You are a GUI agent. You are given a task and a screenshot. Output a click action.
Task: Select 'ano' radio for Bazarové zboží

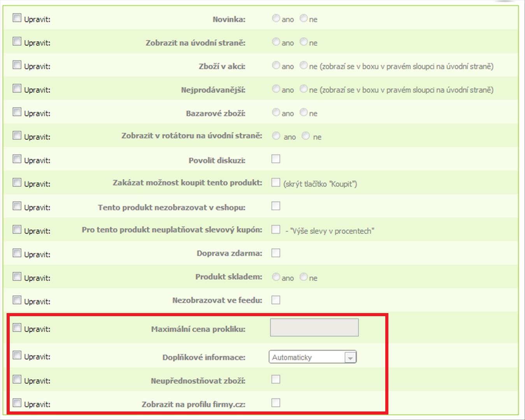(x=276, y=112)
